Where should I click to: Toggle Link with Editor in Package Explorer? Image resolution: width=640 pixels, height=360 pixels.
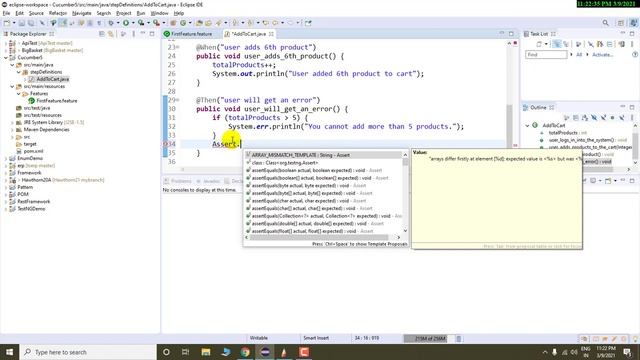111,34
